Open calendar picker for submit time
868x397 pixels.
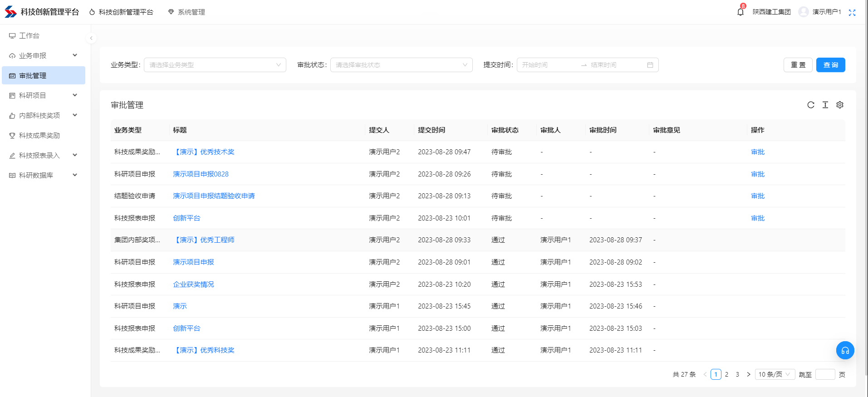(650, 65)
